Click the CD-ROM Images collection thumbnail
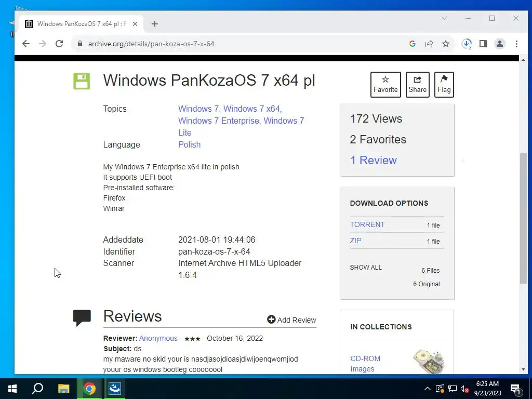Viewport: 532px width, 399px height. [x=429, y=362]
